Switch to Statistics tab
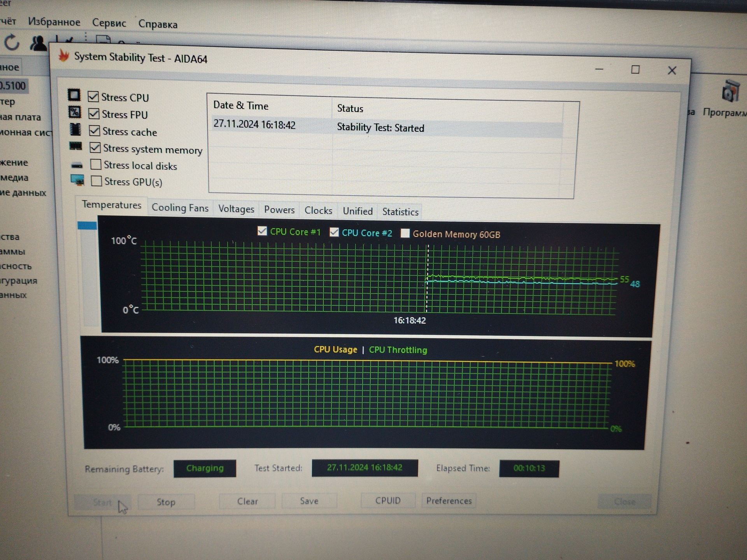Image resolution: width=747 pixels, height=560 pixels. click(400, 212)
